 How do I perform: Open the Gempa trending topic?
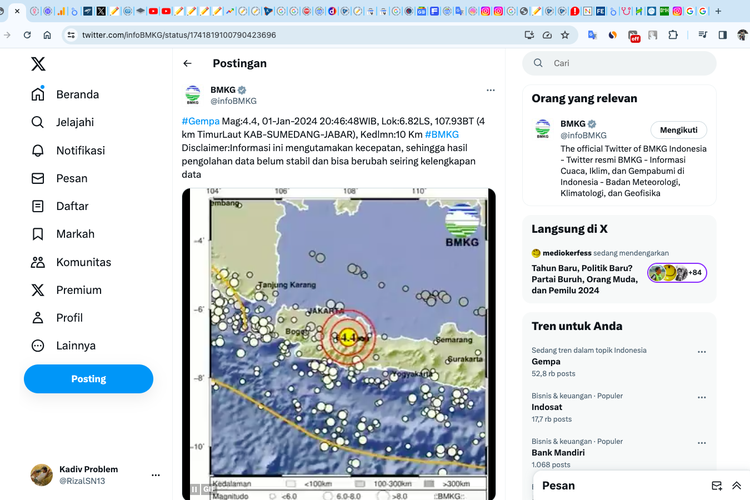tap(546, 362)
